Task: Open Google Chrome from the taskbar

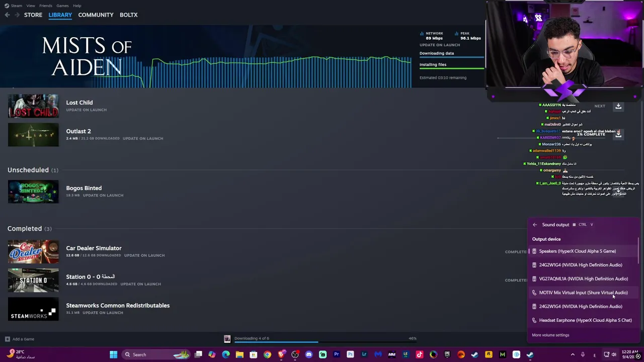Action: pyautogui.click(x=267, y=354)
